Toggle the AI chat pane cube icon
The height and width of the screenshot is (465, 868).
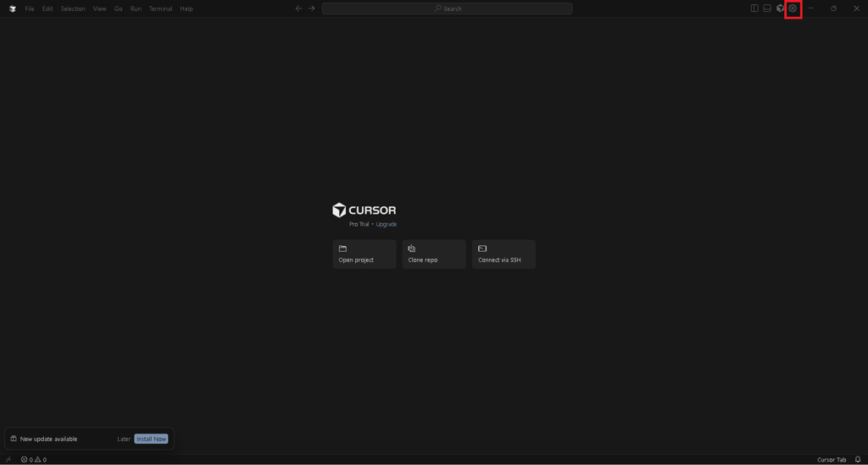point(780,8)
